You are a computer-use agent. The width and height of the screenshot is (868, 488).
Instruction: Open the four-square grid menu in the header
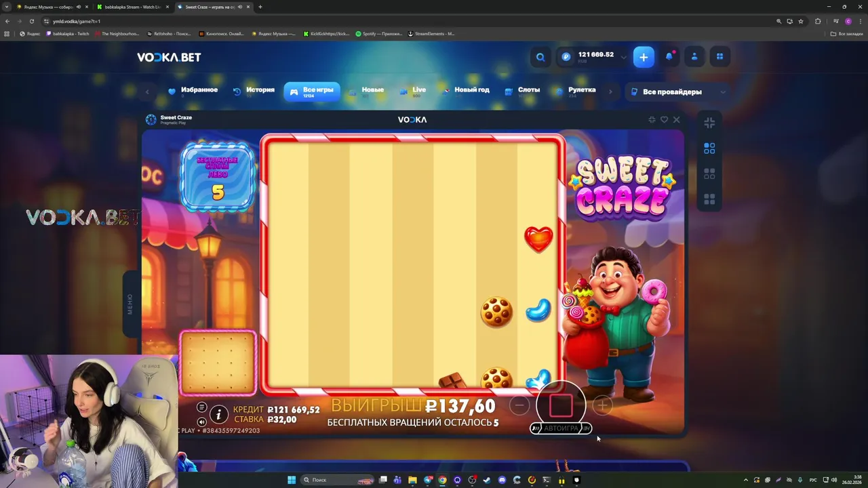720,57
